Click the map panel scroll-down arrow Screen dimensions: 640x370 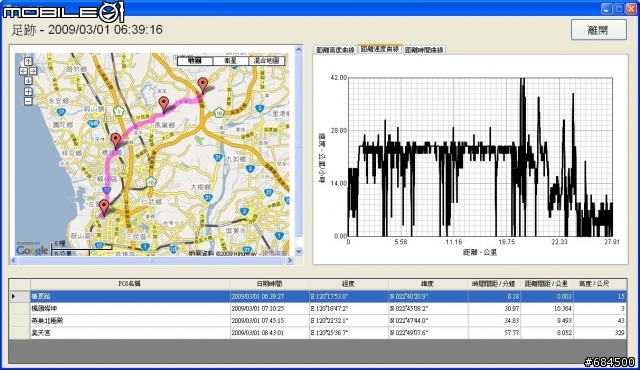click(x=298, y=252)
